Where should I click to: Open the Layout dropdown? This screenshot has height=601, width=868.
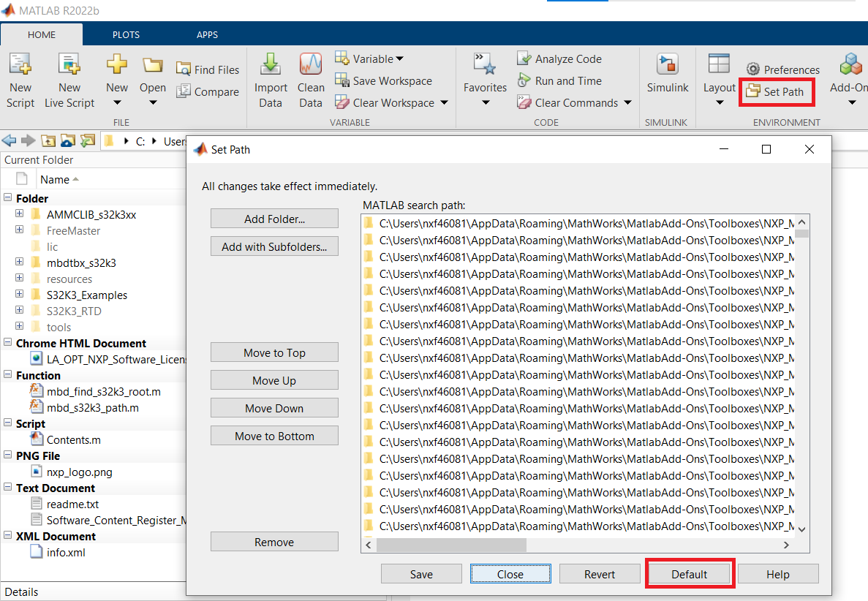pyautogui.click(x=719, y=79)
